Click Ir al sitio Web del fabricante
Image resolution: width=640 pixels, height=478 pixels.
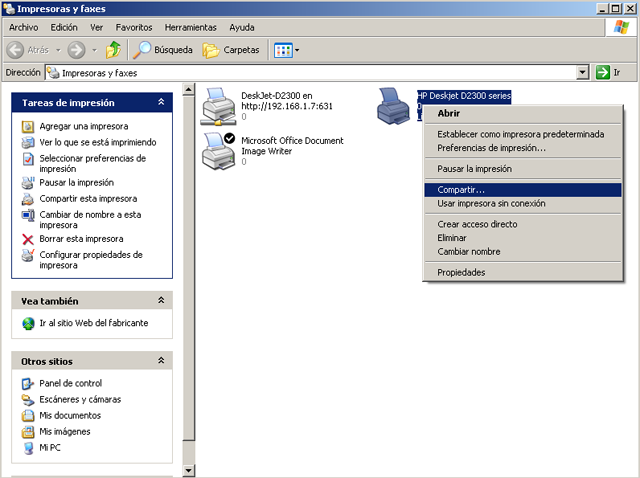[93, 323]
